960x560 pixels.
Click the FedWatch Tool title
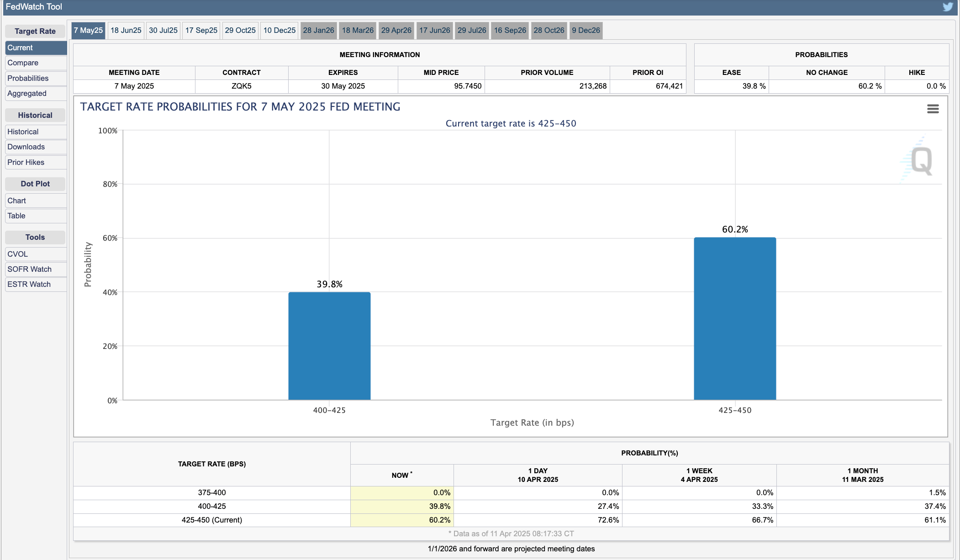pyautogui.click(x=34, y=7)
